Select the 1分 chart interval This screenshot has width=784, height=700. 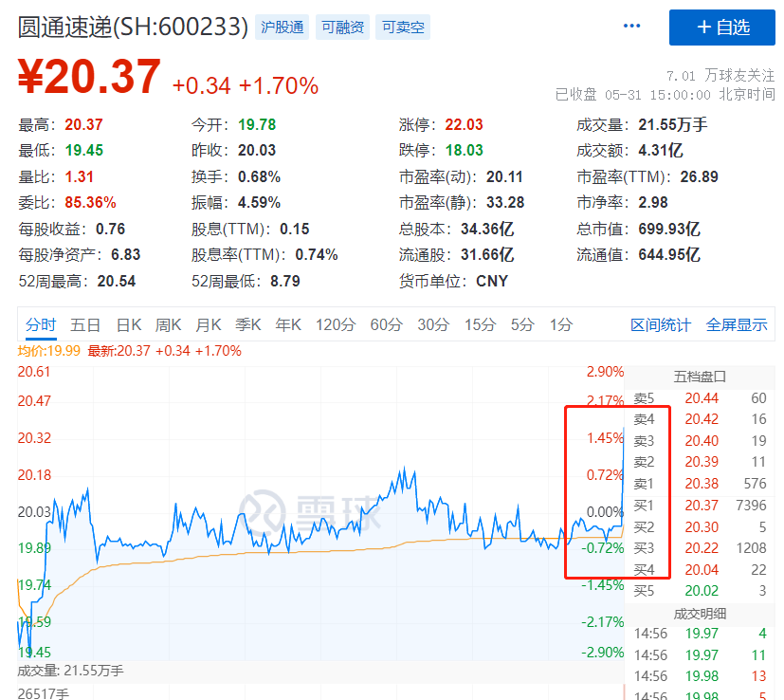click(x=561, y=325)
